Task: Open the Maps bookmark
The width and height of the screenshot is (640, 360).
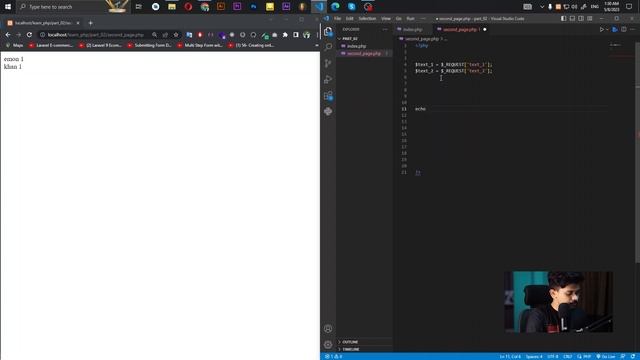Action: tap(15, 45)
